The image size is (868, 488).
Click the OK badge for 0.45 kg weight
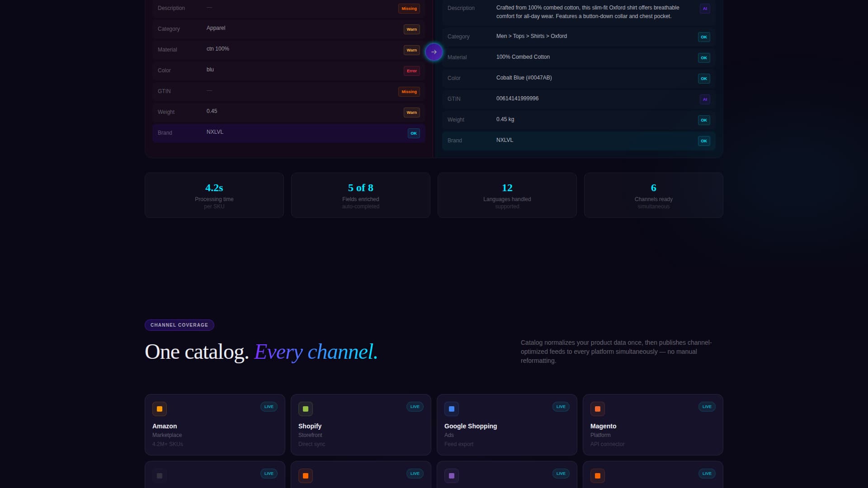coord(704,120)
